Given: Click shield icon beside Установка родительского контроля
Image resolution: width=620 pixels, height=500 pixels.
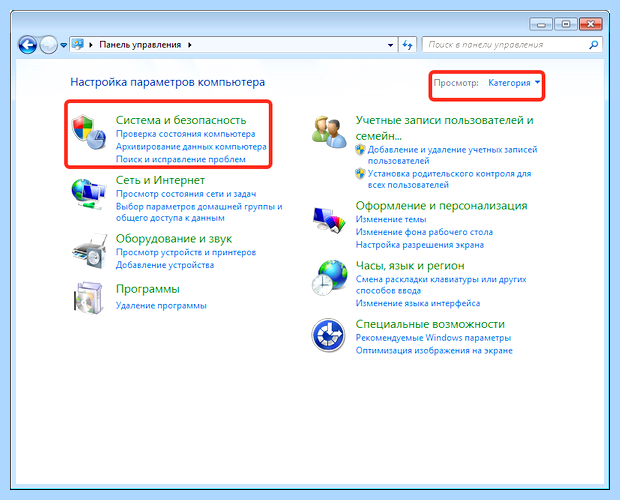Looking at the screenshot, I should coord(360,174).
